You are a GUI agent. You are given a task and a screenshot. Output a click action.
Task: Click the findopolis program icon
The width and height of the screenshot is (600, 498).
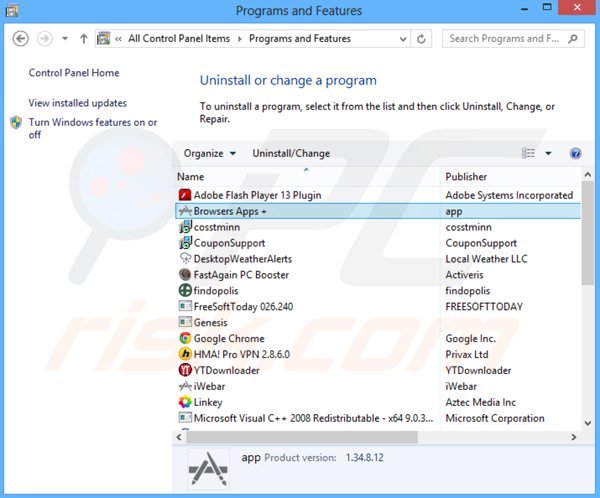click(x=185, y=291)
